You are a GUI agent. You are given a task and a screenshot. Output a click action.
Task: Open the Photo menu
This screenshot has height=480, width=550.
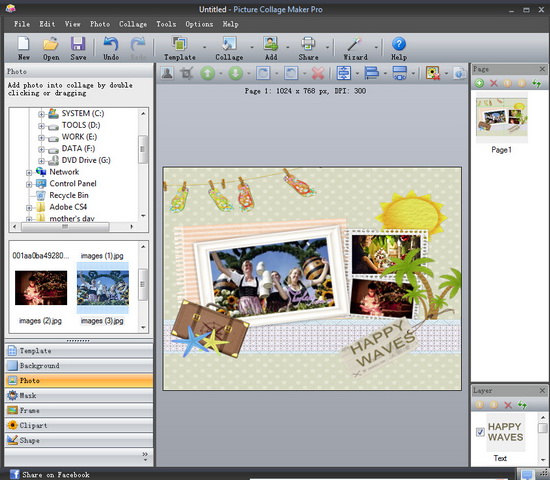click(100, 24)
